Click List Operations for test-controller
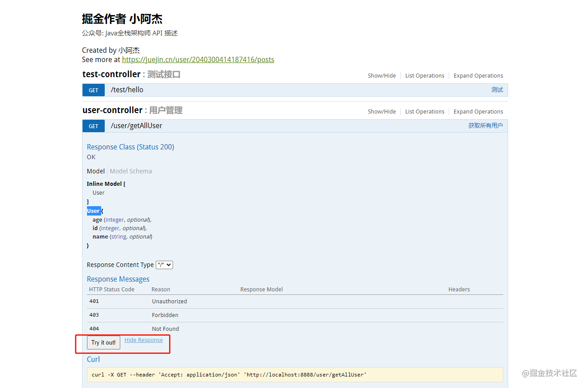588x388 pixels. pos(424,75)
